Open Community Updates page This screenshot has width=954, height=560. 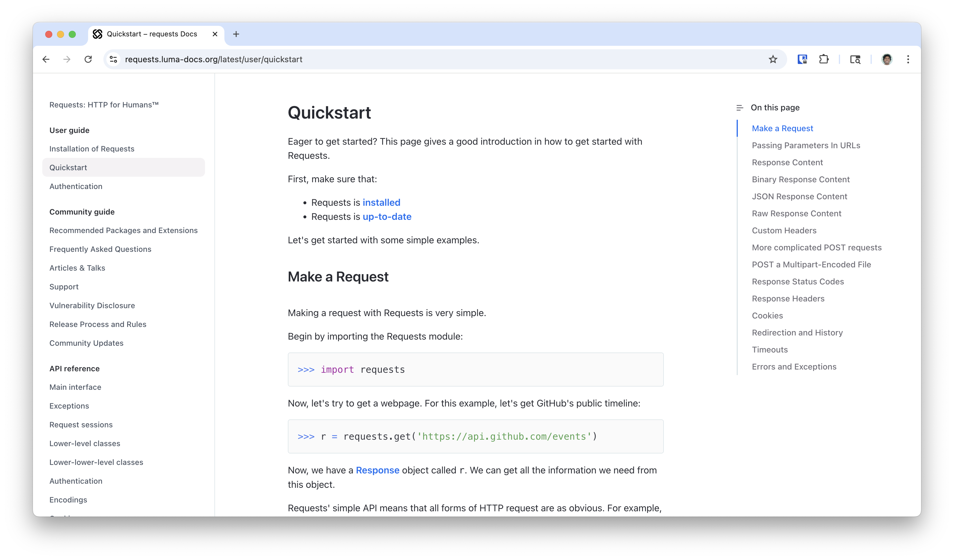(x=86, y=343)
